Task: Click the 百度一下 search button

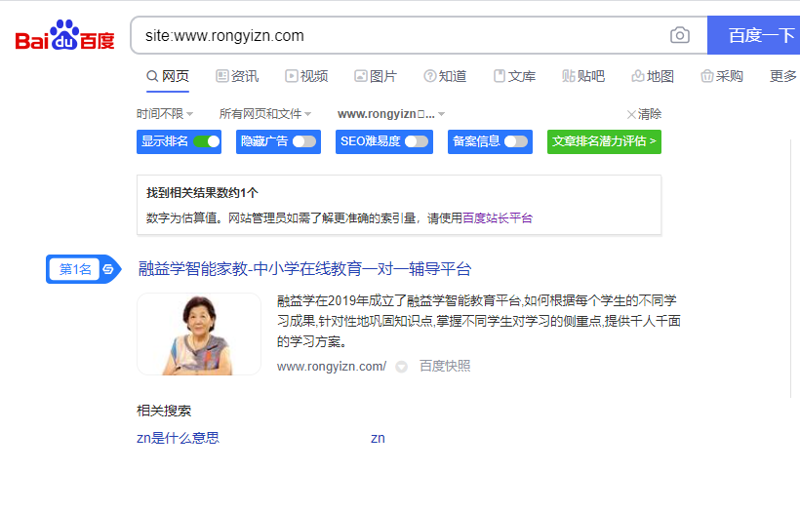Action: [x=754, y=35]
